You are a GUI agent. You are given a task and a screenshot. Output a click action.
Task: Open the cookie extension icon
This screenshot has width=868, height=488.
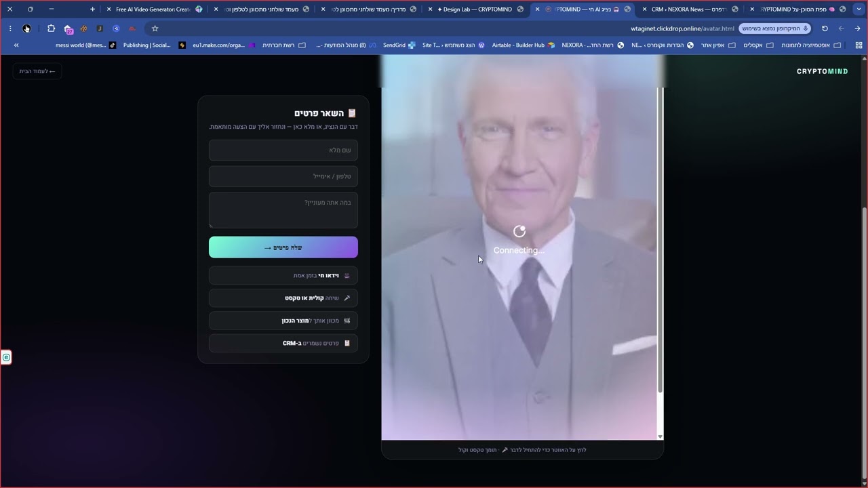click(x=83, y=28)
